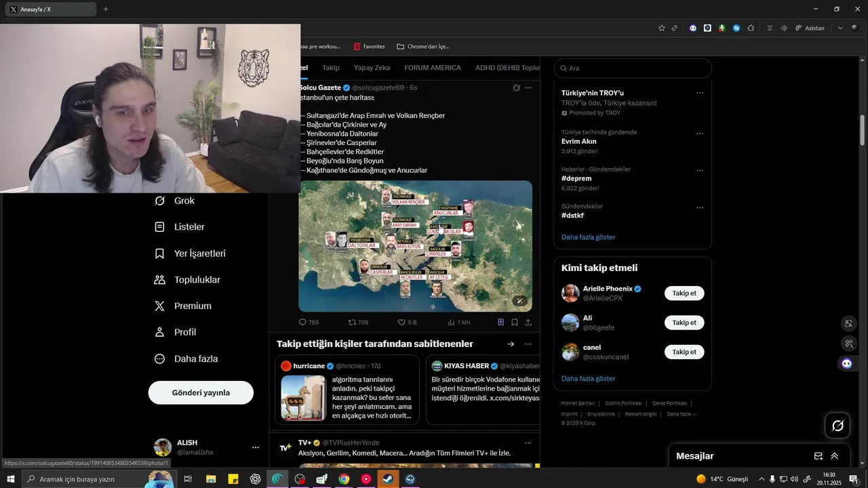Screen dimensions: 868x488
Task: Open more options for Türkiye'nin TROY'u trend
Action: tap(700, 93)
